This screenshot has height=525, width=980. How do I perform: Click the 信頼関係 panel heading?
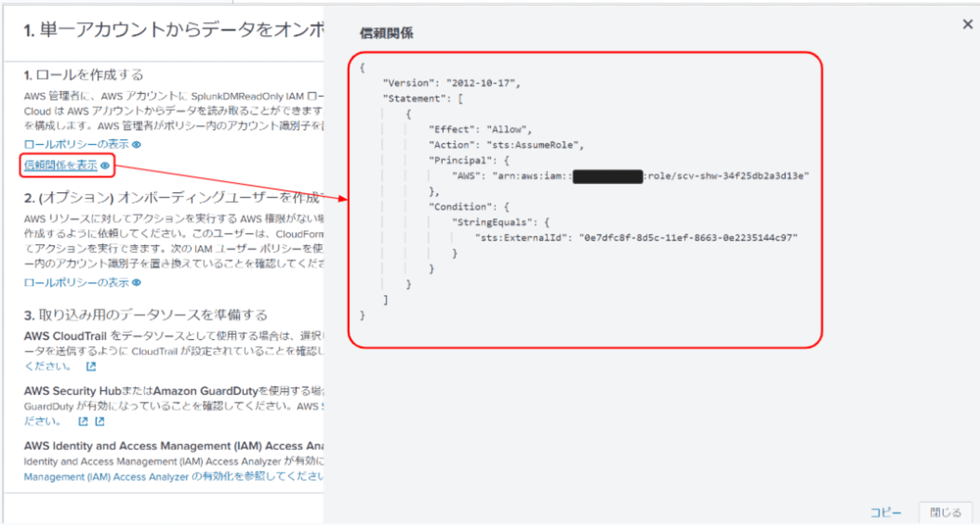tap(387, 33)
